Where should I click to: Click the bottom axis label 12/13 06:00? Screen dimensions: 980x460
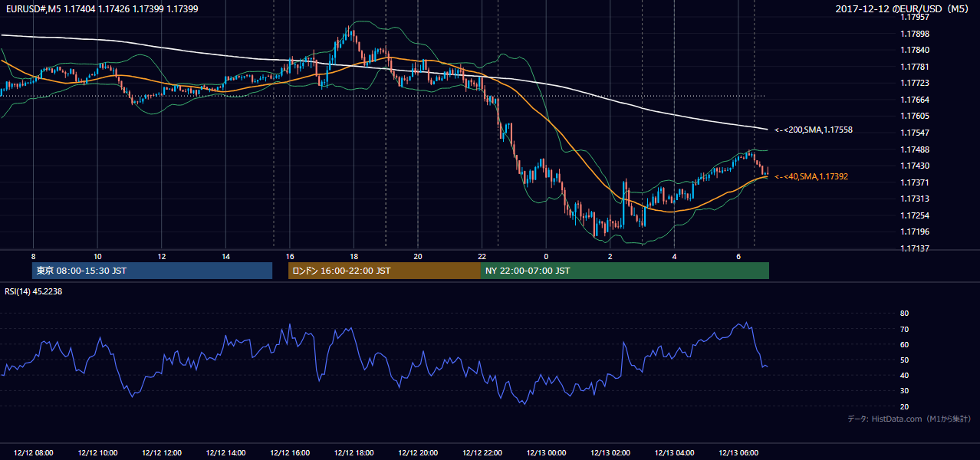click(x=738, y=453)
